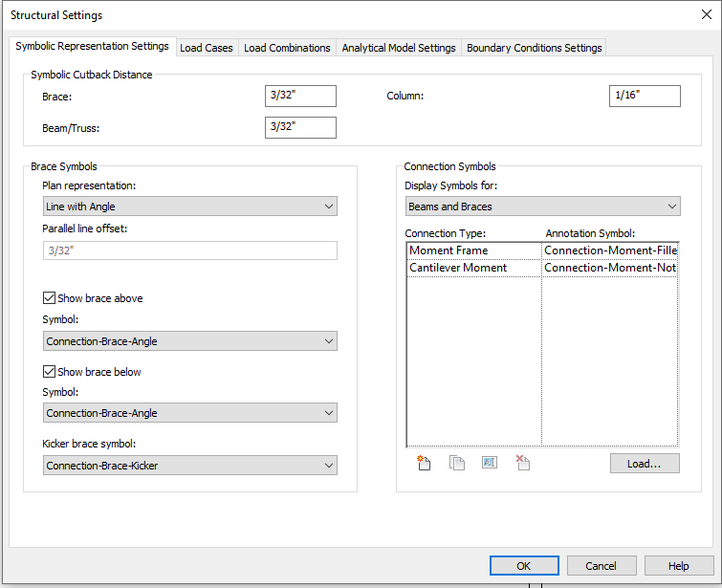The image size is (722, 588).
Task: Click the Rename connection type icon
Action: coord(490,463)
